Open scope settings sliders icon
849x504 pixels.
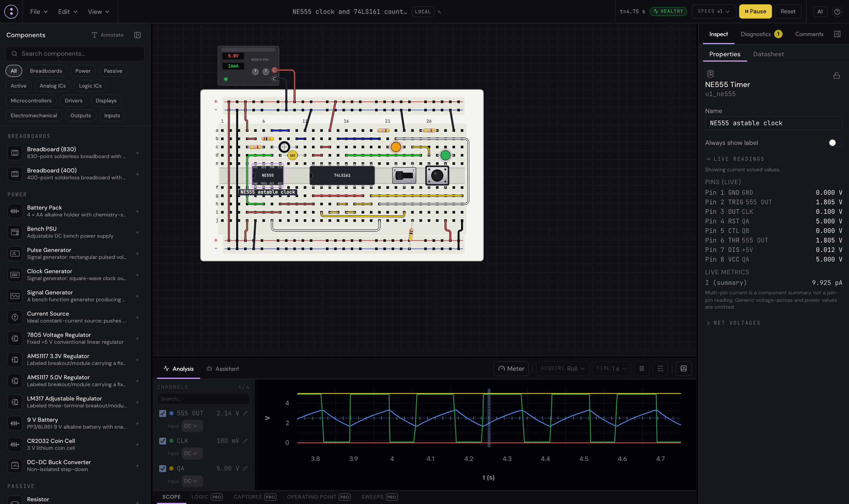pos(660,369)
